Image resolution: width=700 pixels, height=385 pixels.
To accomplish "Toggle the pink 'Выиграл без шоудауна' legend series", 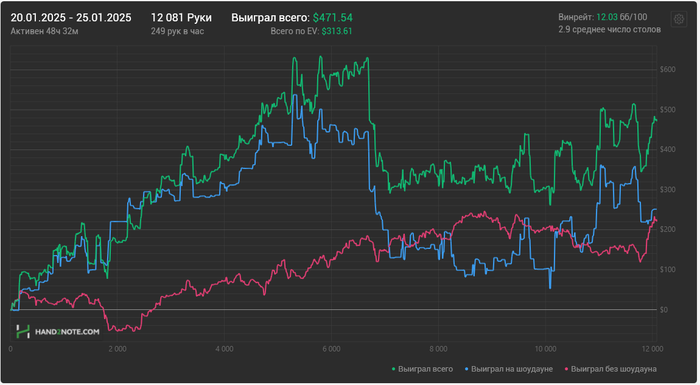I will click(x=611, y=369).
